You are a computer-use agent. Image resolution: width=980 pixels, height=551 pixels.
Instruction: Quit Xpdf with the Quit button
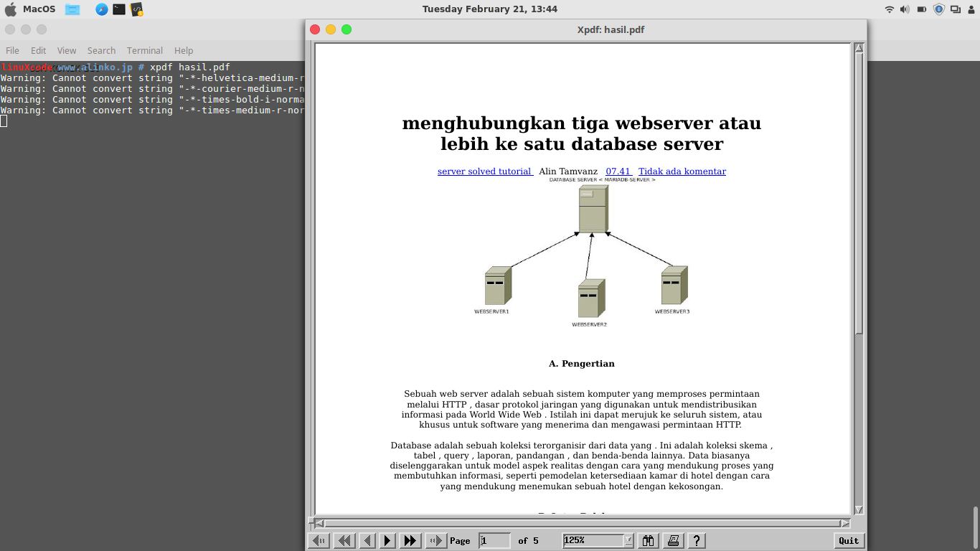pyautogui.click(x=849, y=540)
